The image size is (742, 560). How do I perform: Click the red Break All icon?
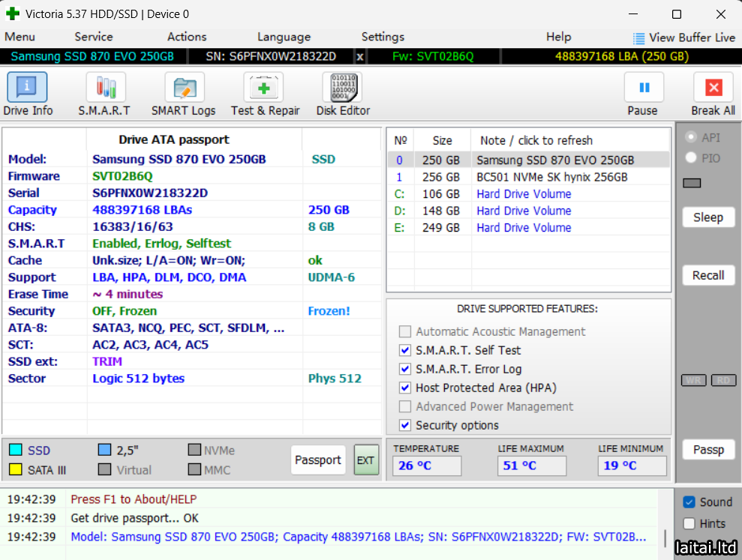pyautogui.click(x=713, y=88)
